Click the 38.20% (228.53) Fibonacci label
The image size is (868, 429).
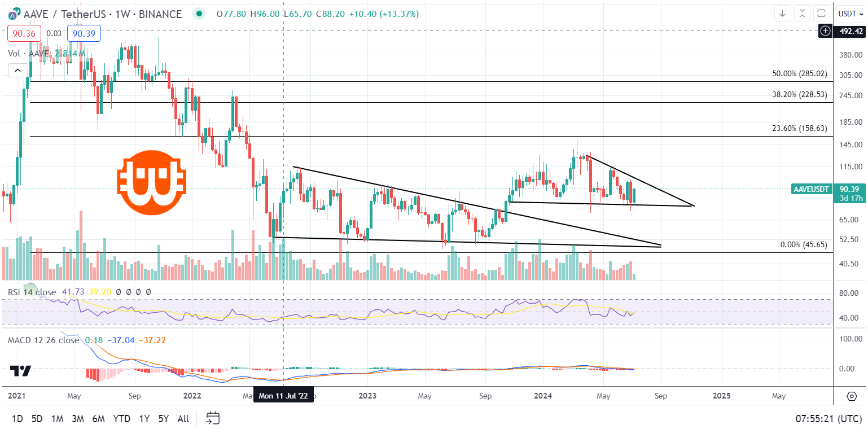[x=799, y=95]
